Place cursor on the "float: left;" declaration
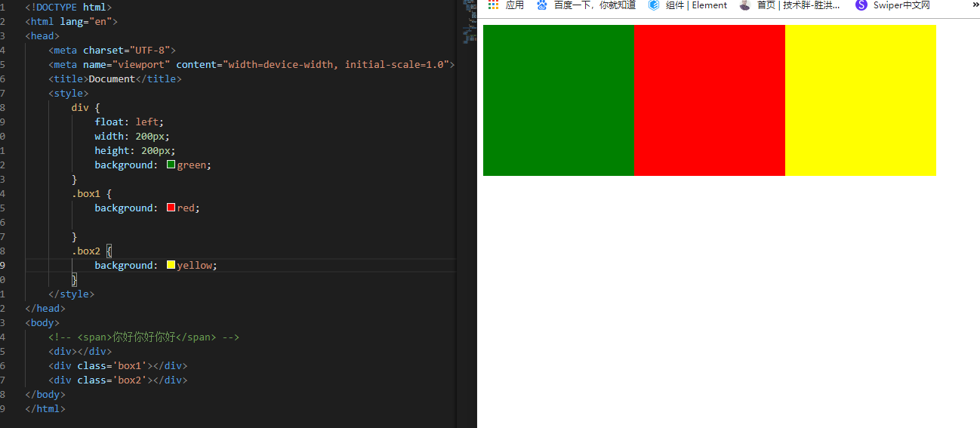Screen dimensions: 980x428 pyautogui.click(x=128, y=122)
